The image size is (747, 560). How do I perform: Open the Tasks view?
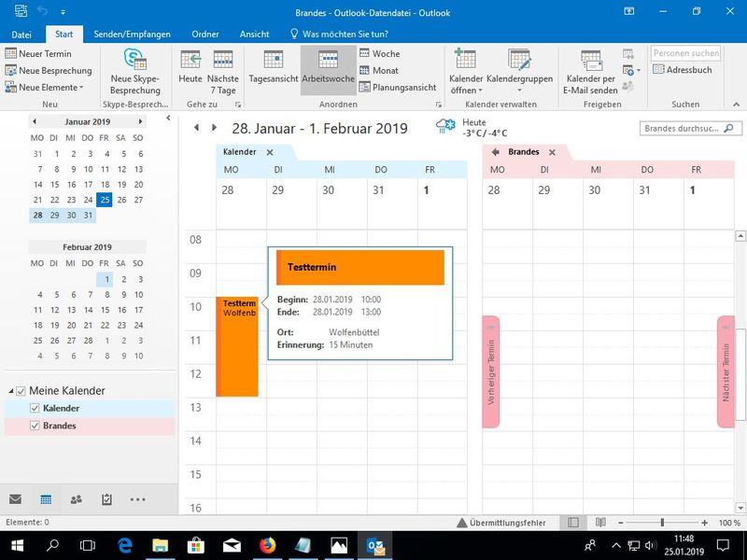[106, 499]
